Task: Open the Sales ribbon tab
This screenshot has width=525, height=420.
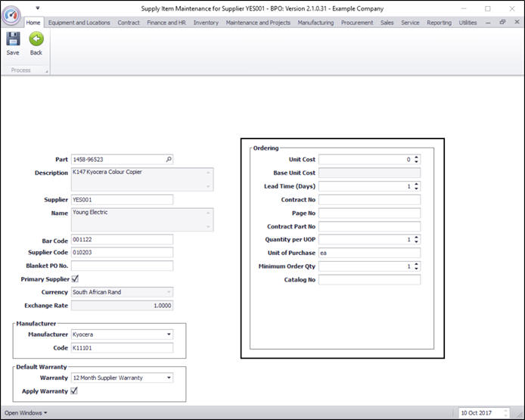Action: point(387,23)
